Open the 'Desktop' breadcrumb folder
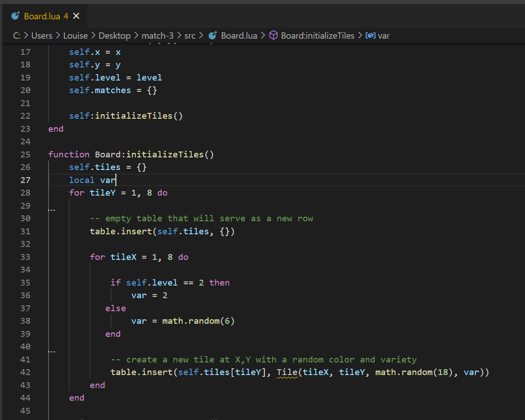525x420 pixels. coord(115,36)
